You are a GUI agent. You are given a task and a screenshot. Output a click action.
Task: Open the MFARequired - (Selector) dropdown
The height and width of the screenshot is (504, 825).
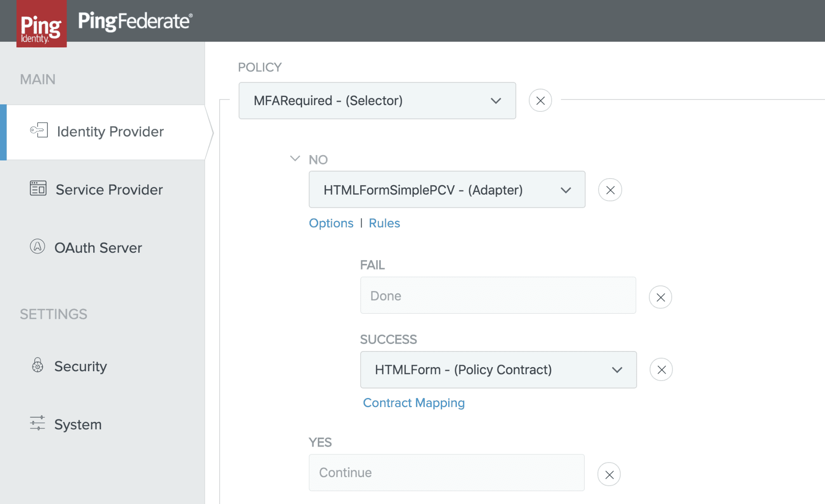click(x=377, y=101)
